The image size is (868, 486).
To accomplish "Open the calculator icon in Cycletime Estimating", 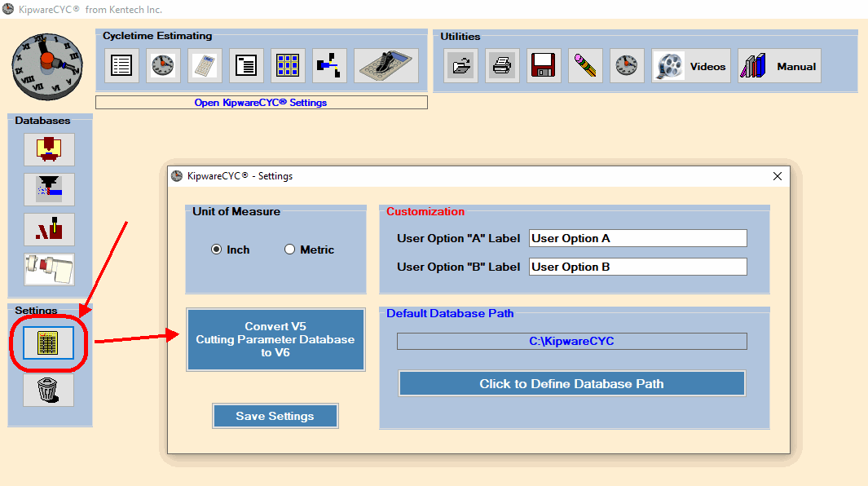I will (205, 66).
